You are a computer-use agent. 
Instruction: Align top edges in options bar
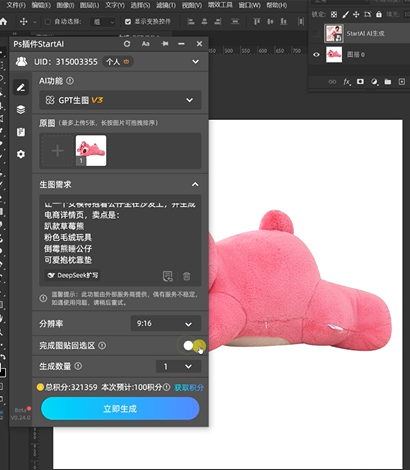257,22
